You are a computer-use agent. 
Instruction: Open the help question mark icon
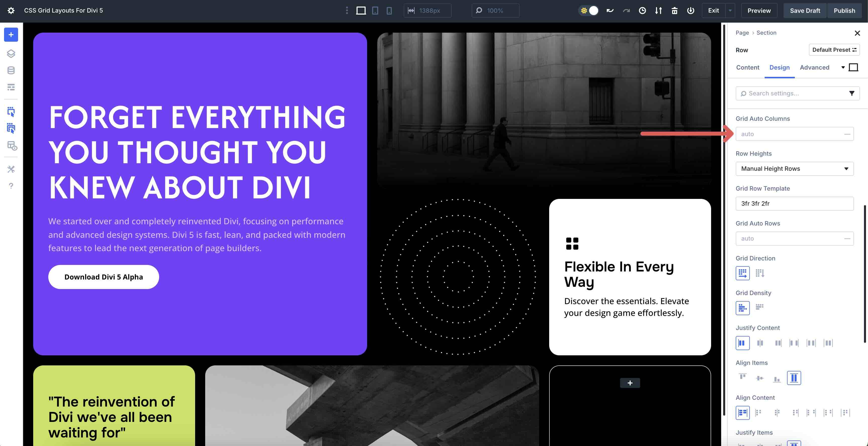(x=11, y=186)
